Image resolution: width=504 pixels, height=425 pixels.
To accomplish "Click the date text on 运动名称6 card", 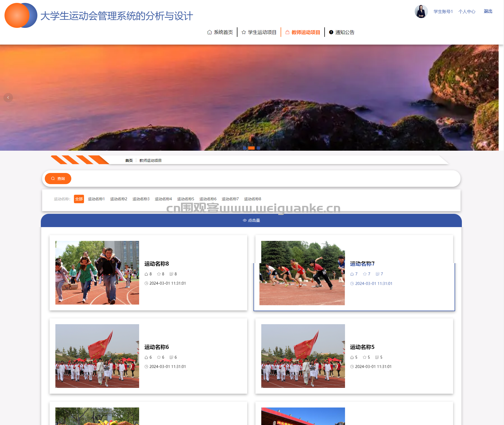I will [168, 367].
